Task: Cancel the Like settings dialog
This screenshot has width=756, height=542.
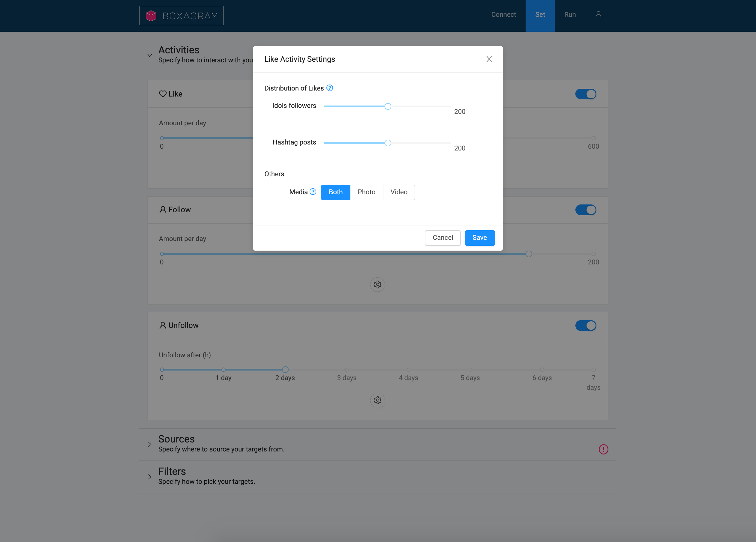Action: pos(443,238)
